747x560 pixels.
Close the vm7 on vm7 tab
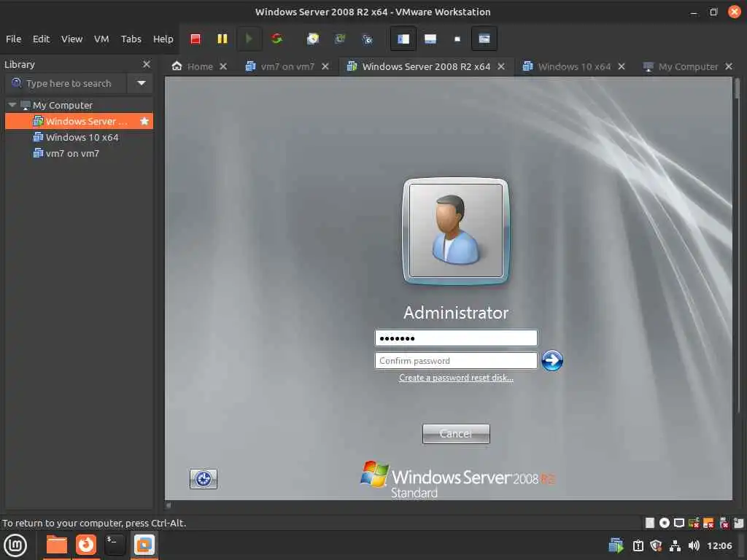(325, 66)
